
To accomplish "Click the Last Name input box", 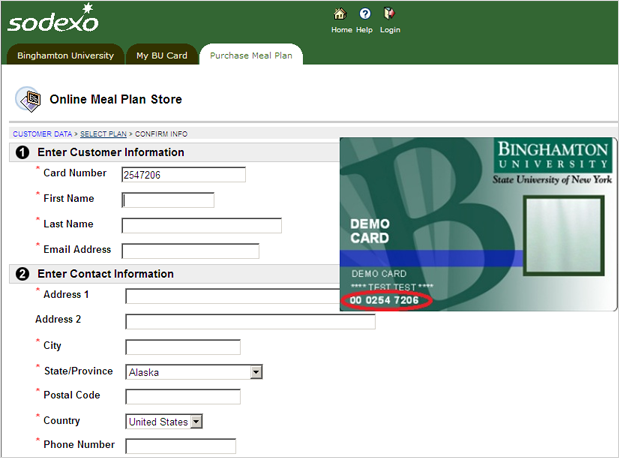I will point(202,225).
